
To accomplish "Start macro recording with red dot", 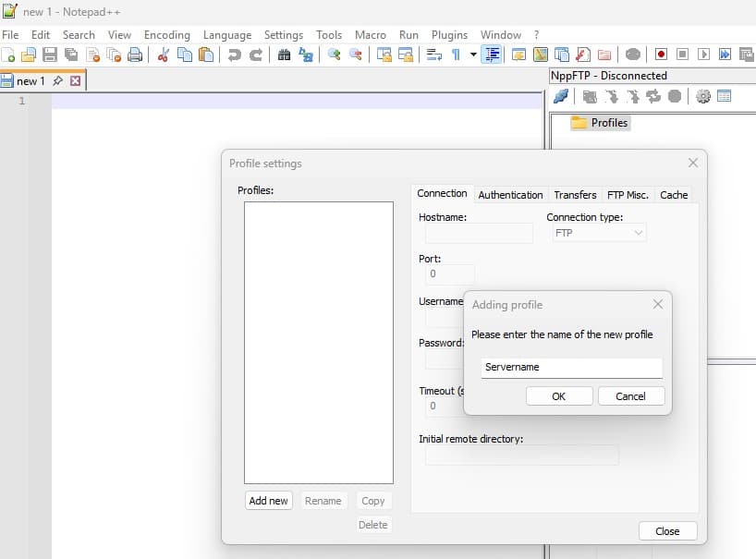I will (x=661, y=55).
